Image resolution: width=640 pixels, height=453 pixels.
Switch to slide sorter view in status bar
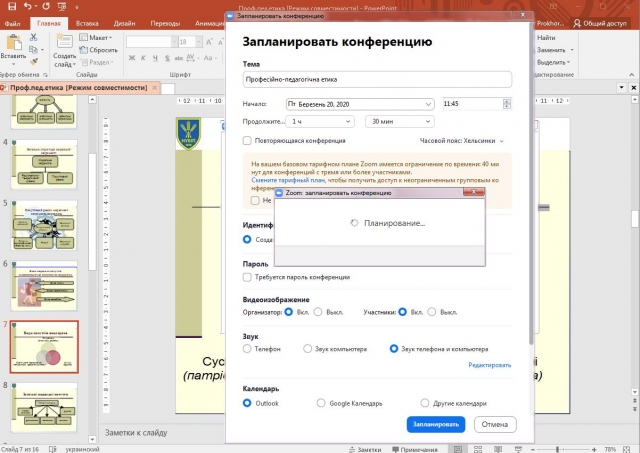(x=478, y=449)
